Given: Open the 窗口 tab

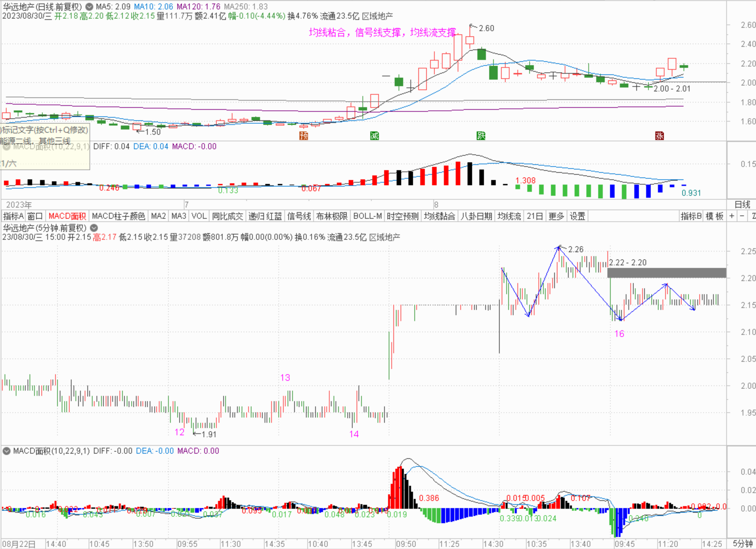Looking at the screenshot, I should [x=35, y=216].
